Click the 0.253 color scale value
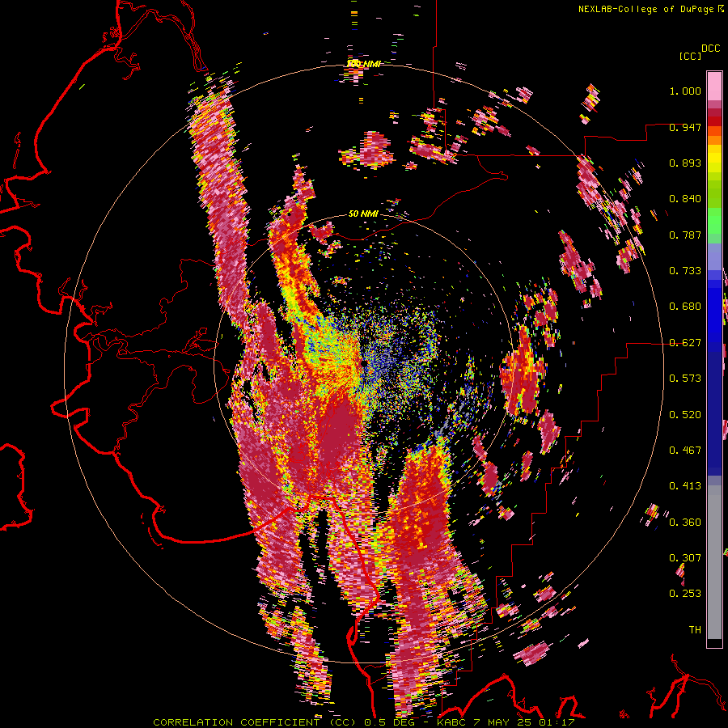728x728 pixels. pos(685,594)
